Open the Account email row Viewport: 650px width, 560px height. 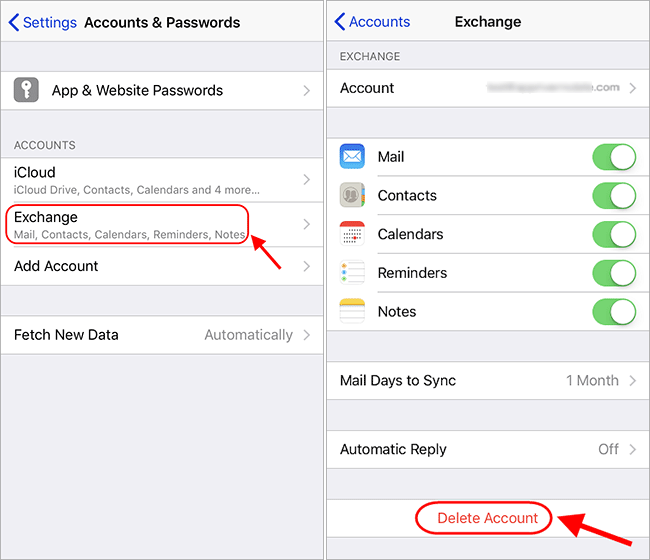pos(488,88)
